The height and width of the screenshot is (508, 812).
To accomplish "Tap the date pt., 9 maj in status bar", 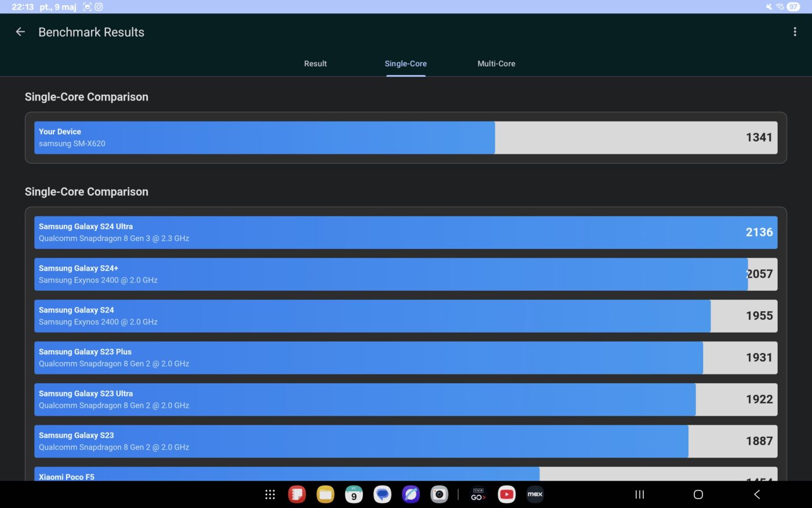I will pos(58,7).
